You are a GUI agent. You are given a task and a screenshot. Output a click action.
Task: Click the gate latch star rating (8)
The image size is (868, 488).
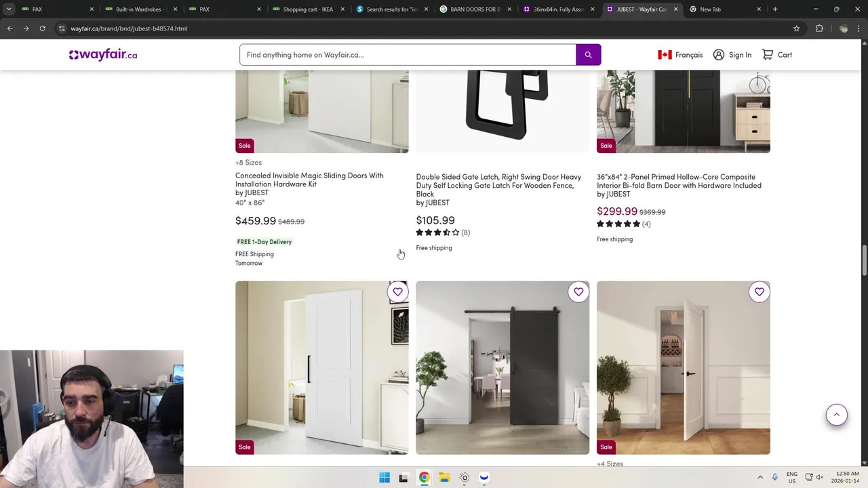point(443,232)
